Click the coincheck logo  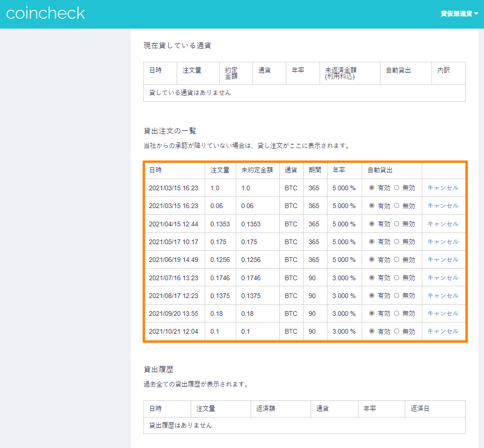pos(45,14)
